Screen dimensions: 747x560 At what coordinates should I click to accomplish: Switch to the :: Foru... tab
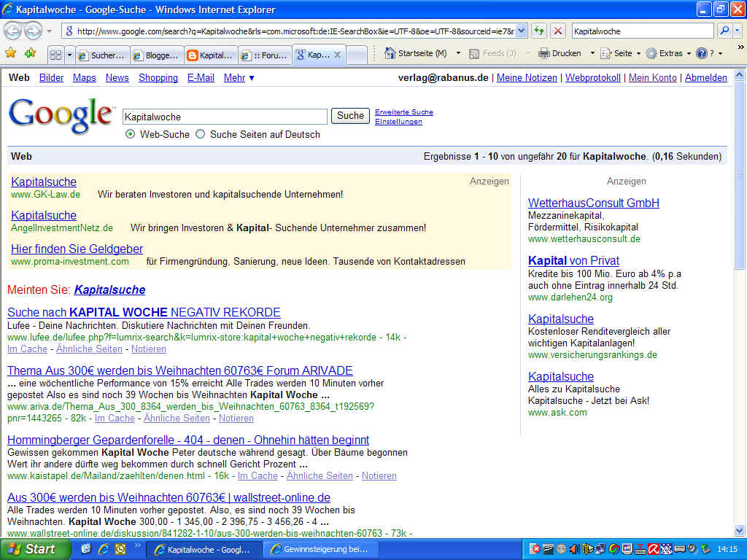pos(265,55)
